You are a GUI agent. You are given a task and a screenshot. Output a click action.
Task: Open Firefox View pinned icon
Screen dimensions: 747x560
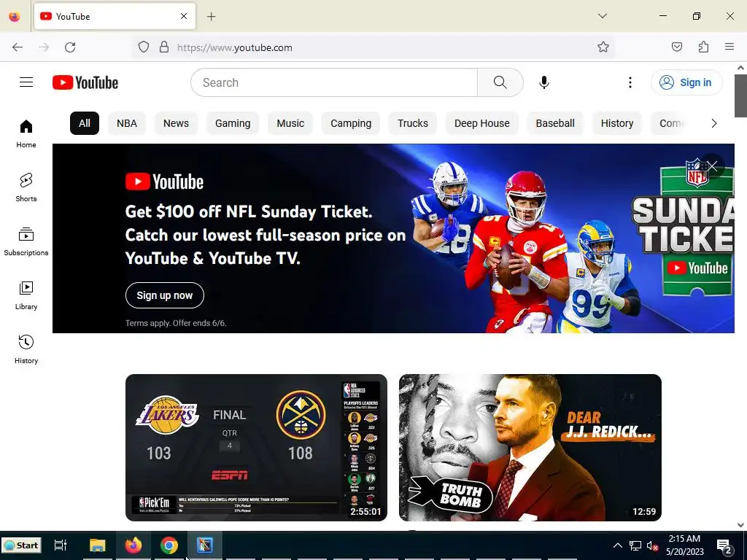click(15, 17)
